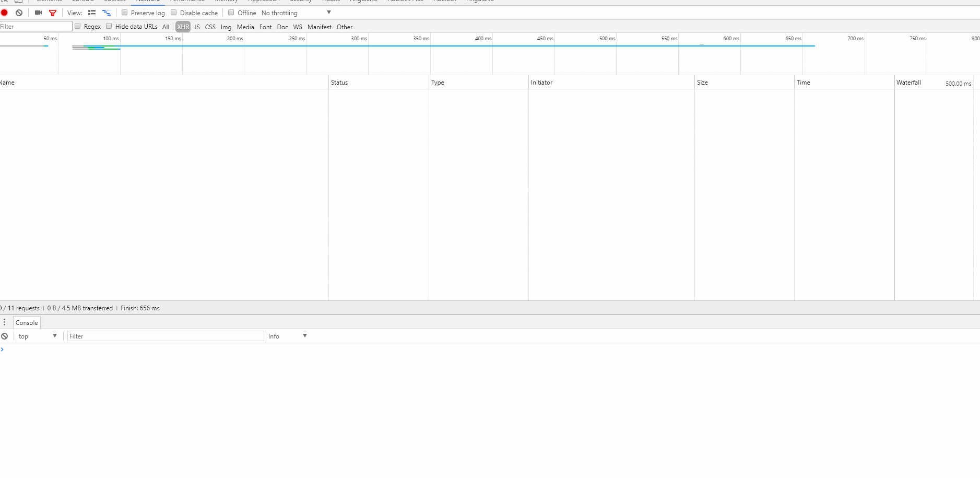Screen dimensions: 980x478
Task: Open the Info log level dropdown
Action: pyautogui.click(x=288, y=336)
